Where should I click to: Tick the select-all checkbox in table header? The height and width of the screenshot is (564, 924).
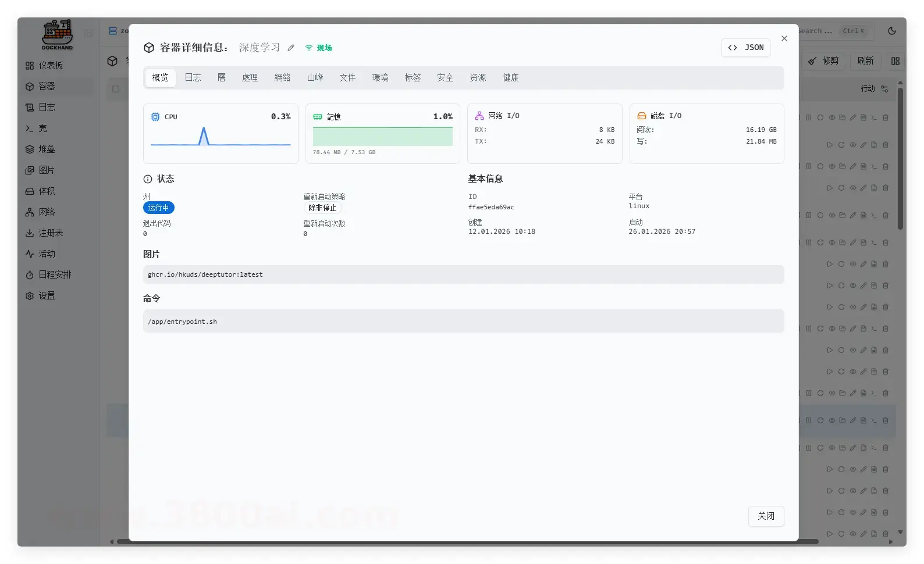[116, 89]
